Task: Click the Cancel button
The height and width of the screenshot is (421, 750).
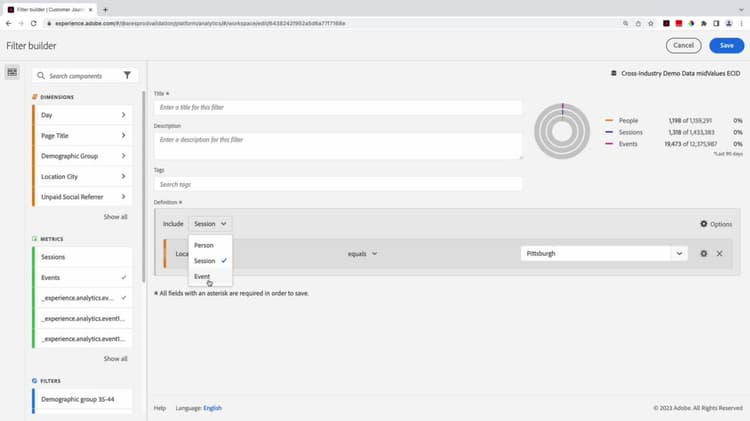Action: click(684, 45)
